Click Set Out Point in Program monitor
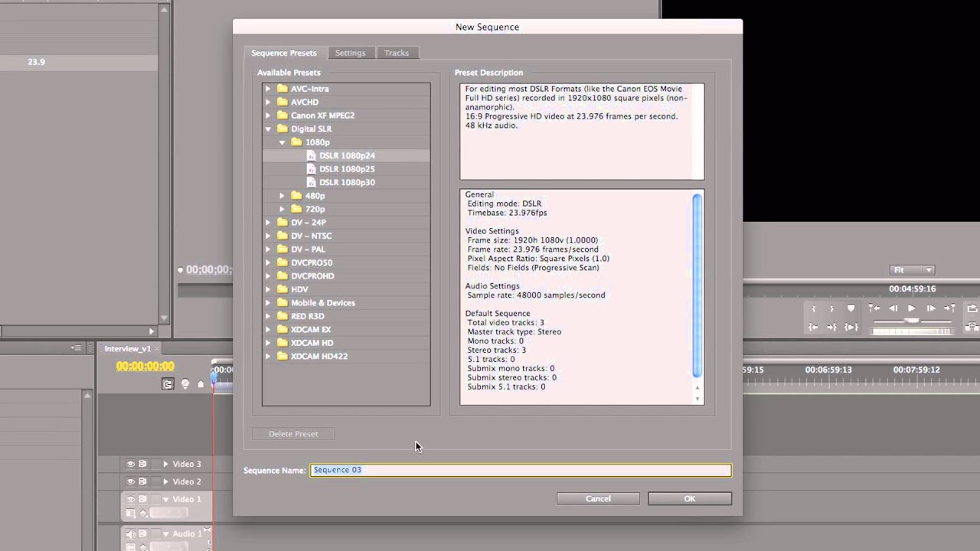 (x=831, y=308)
